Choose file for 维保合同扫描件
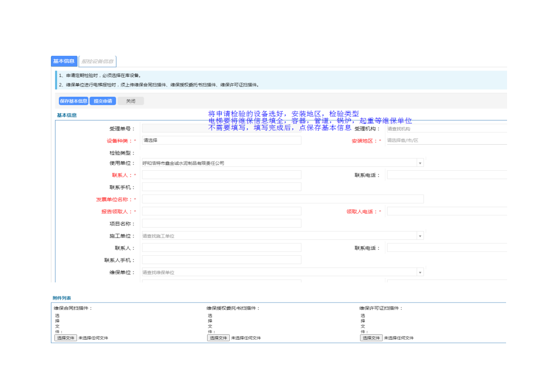The width and height of the screenshot is (555, 392). click(65, 338)
